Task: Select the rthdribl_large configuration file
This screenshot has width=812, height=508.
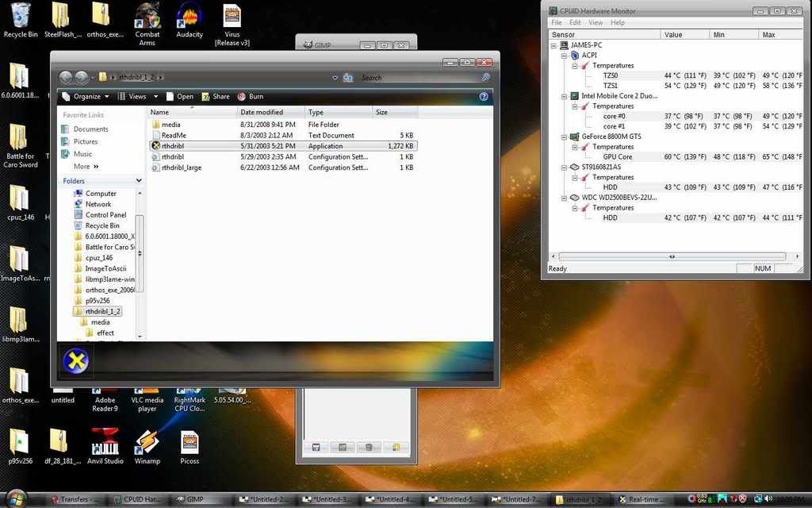Action: (x=283, y=167)
